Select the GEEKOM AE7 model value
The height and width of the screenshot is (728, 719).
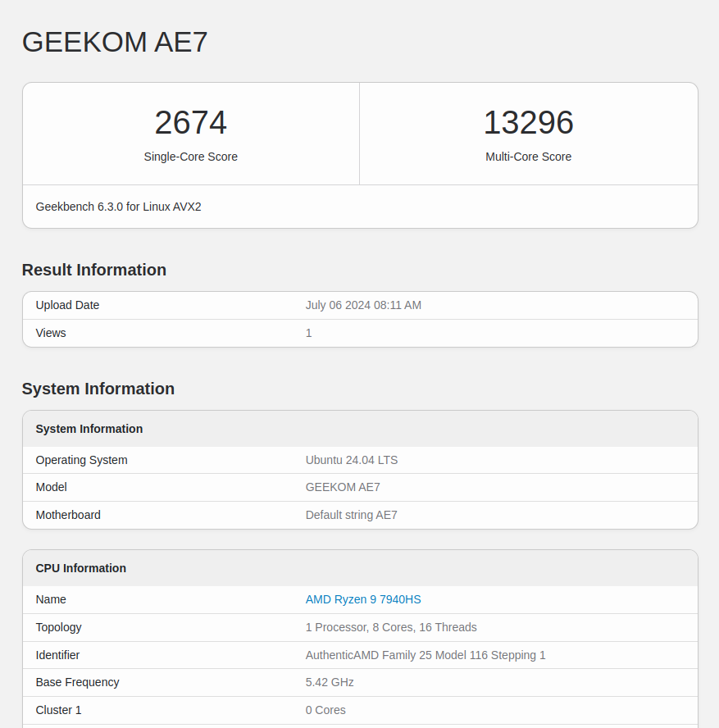[x=343, y=487]
